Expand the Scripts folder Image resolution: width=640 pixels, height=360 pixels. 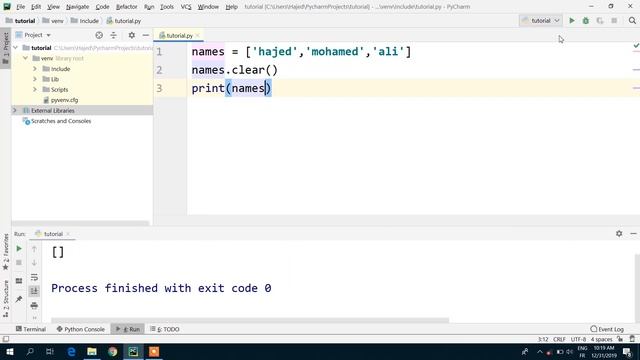click(35, 89)
